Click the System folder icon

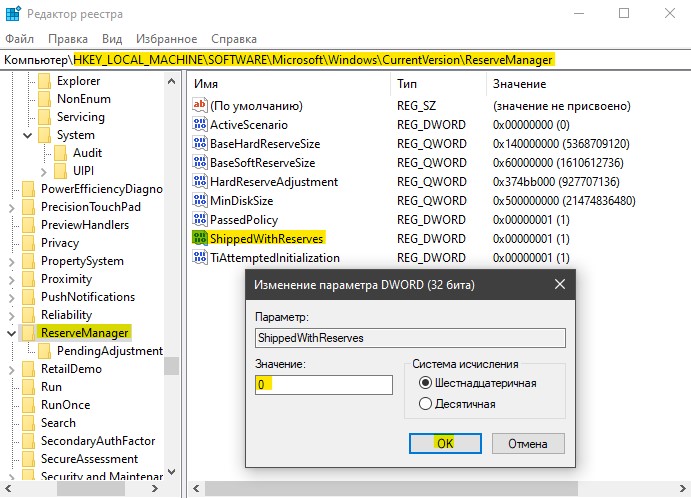(x=45, y=135)
